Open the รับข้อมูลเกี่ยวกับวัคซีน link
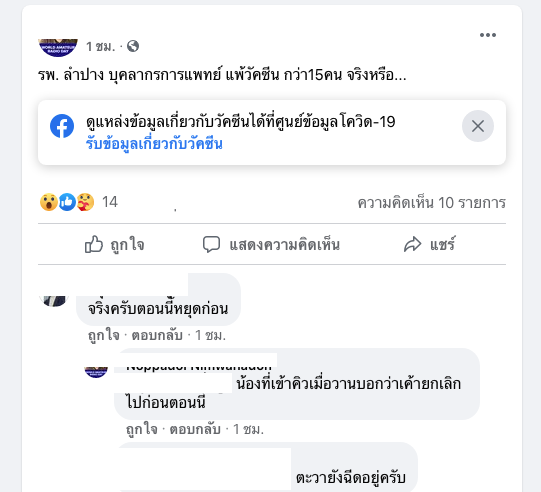Image resolution: width=541 pixels, height=492 pixels. click(154, 144)
